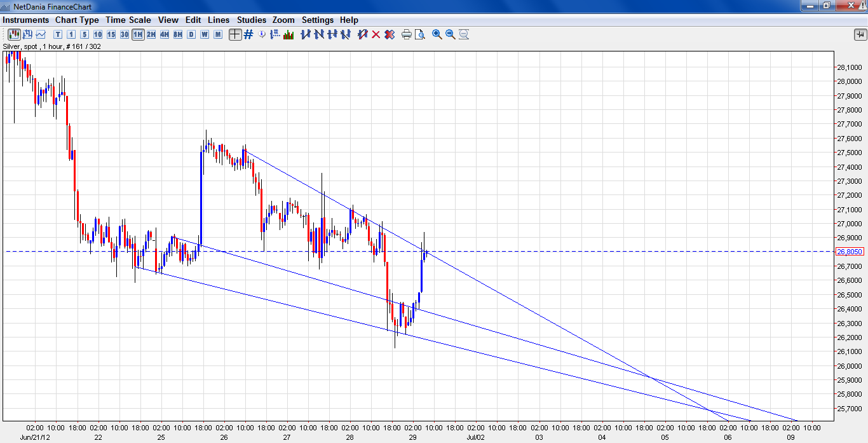Open the Studies menu
Viewport: 868px width, 443px height.
[252, 20]
